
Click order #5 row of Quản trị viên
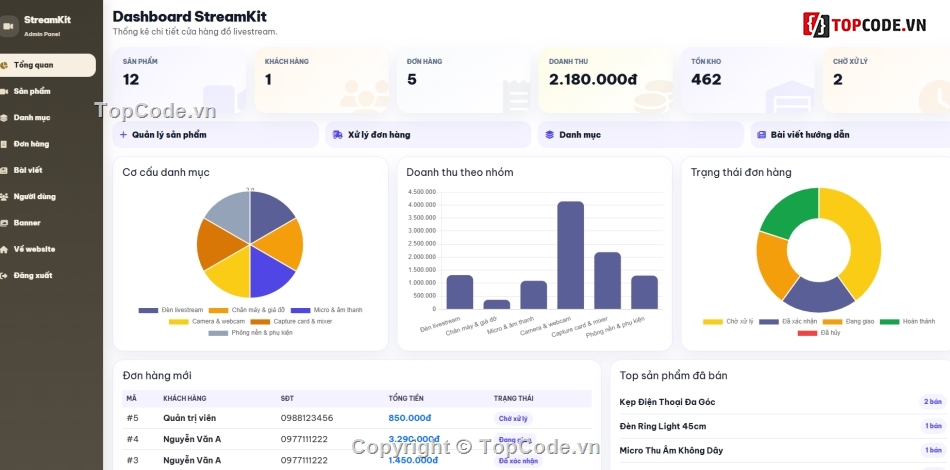tap(357, 418)
